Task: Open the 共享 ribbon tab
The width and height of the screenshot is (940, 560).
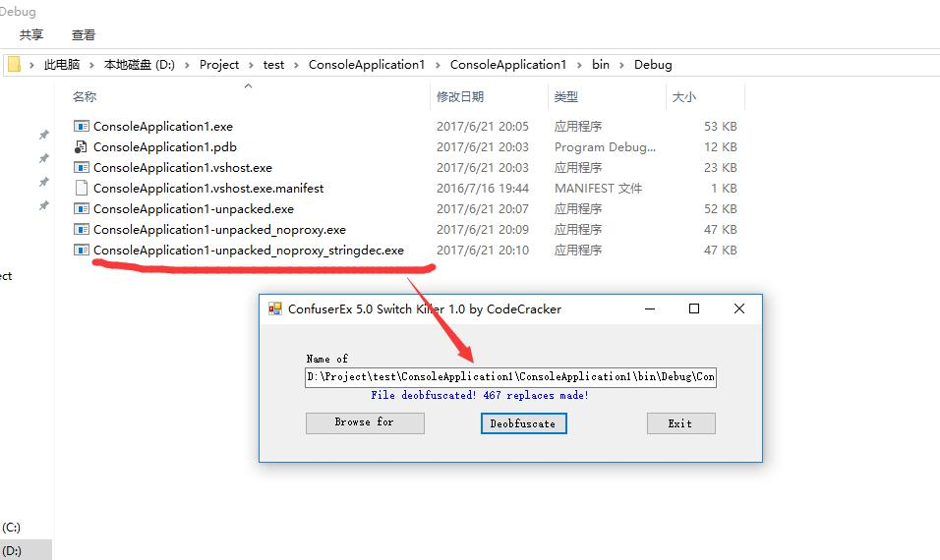Action: [x=31, y=34]
